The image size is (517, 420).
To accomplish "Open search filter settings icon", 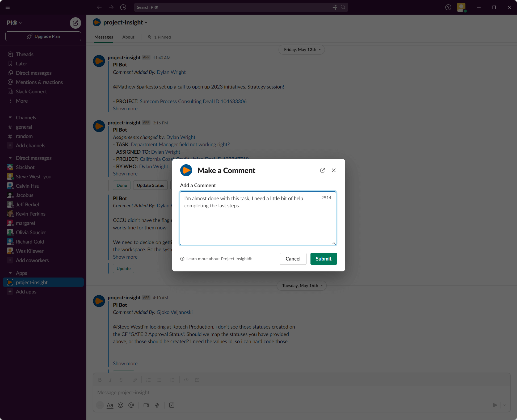I will pos(335,7).
